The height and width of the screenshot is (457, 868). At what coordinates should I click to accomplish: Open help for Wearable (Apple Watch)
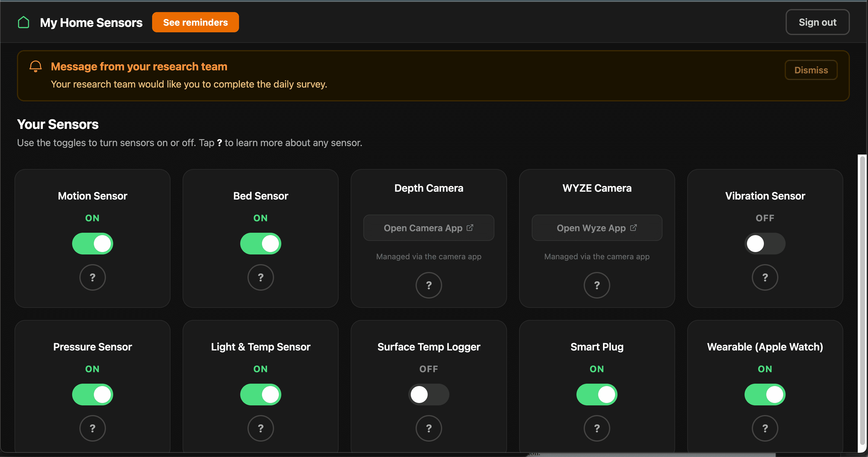[765, 428]
